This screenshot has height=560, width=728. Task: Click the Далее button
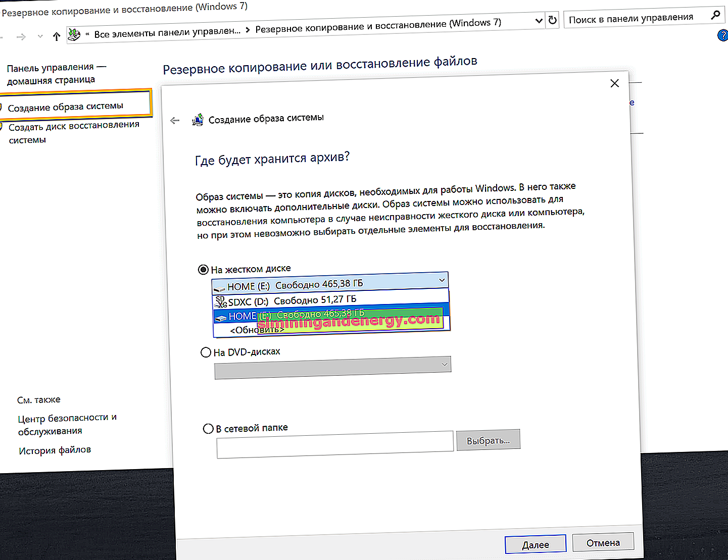pos(536,544)
